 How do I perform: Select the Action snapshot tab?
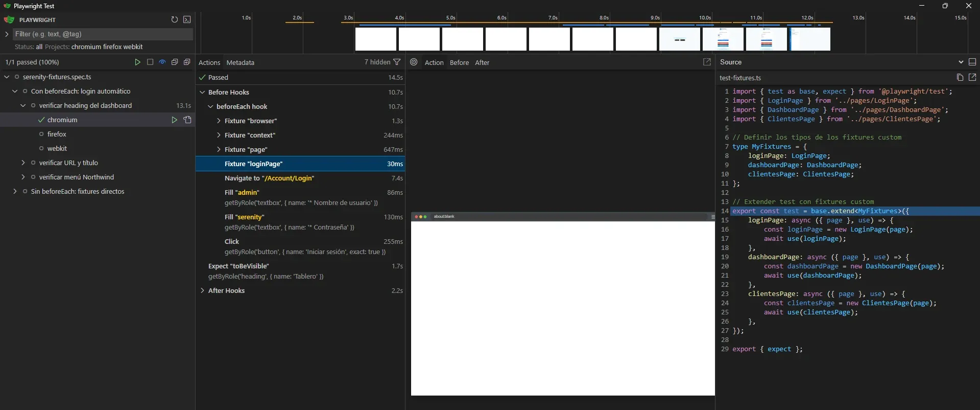pos(434,62)
